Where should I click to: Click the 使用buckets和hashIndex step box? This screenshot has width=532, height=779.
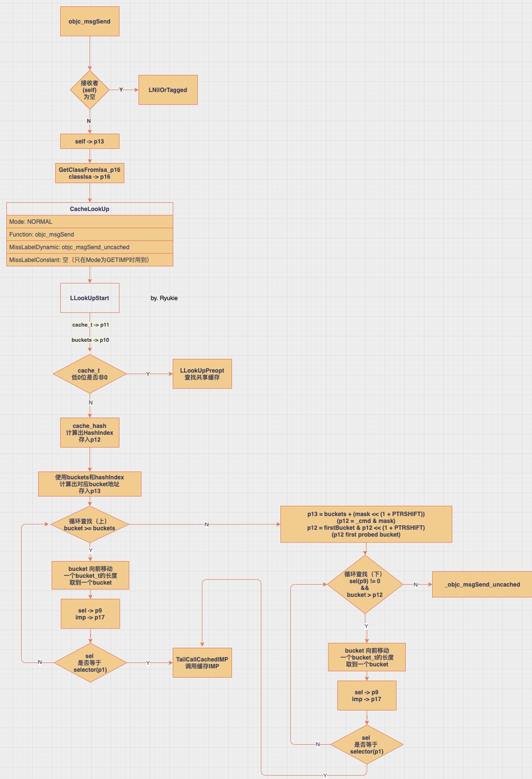point(90,484)
